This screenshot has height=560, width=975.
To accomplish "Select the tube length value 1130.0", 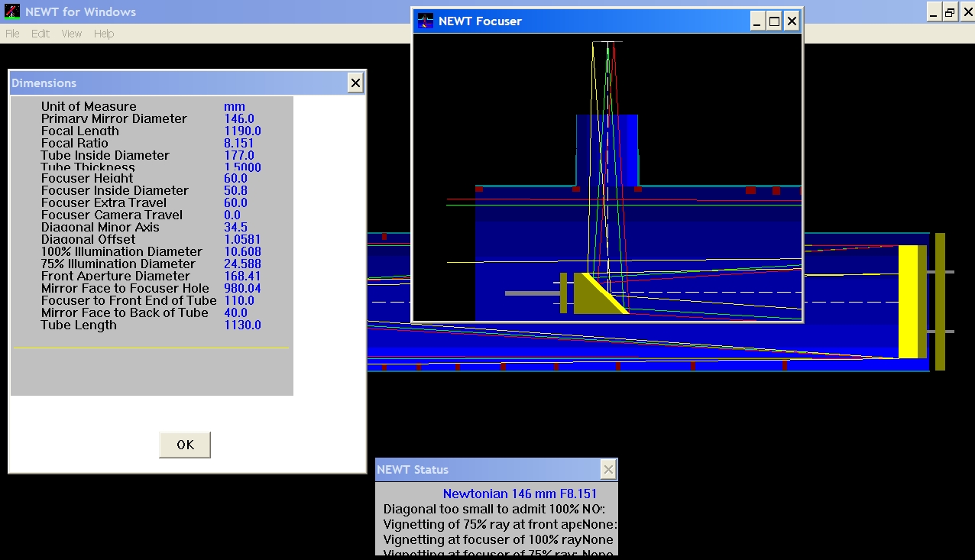I will click(242, 325).
